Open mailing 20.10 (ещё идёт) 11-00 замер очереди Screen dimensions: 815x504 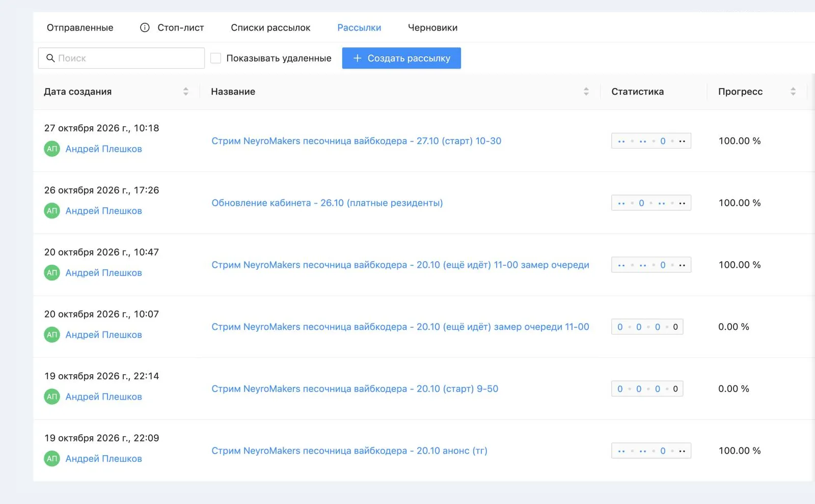click(400, 265)
